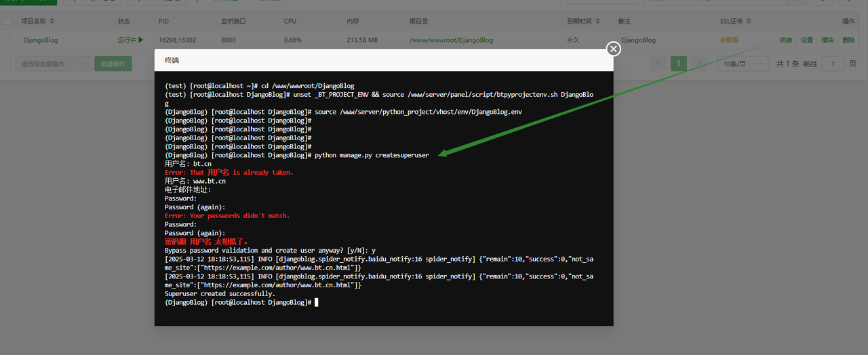
Task: Click the 'Bypass password validation' prompt line
Action: pos(270,250)
